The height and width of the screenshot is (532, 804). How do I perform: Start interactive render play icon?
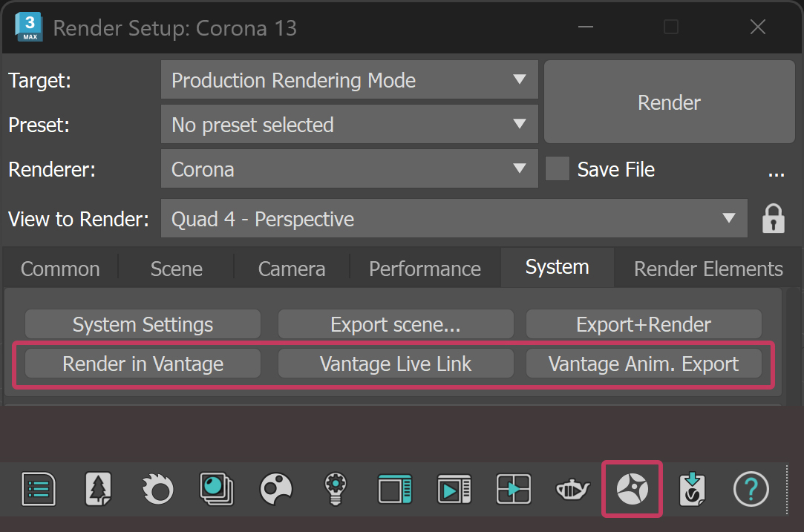[x=454, y=489]
